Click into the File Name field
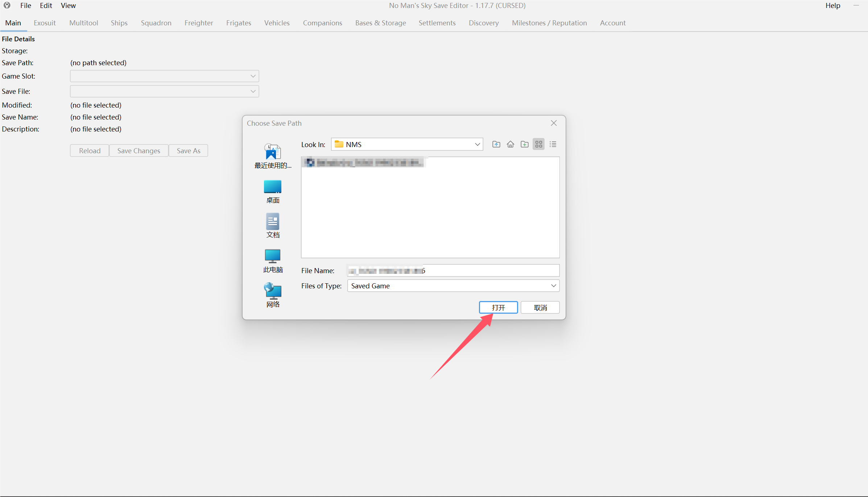 [453, 271]
